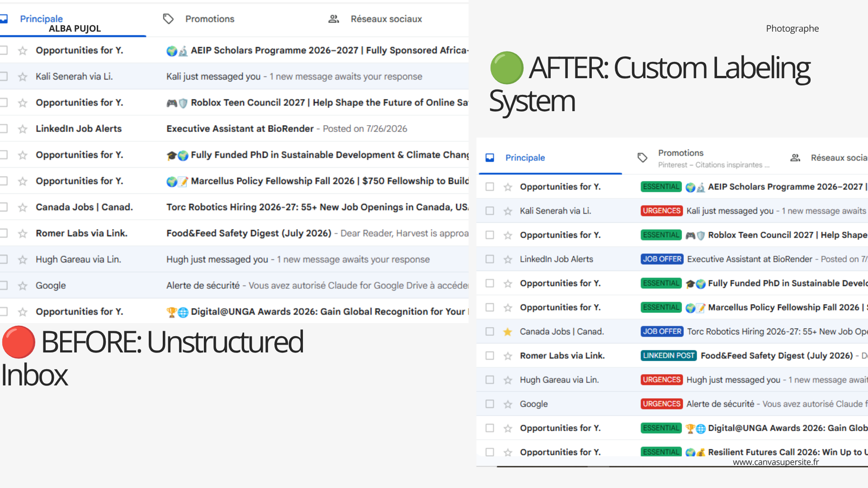Open the www.canvasupersite.fr link

point(776,462)
